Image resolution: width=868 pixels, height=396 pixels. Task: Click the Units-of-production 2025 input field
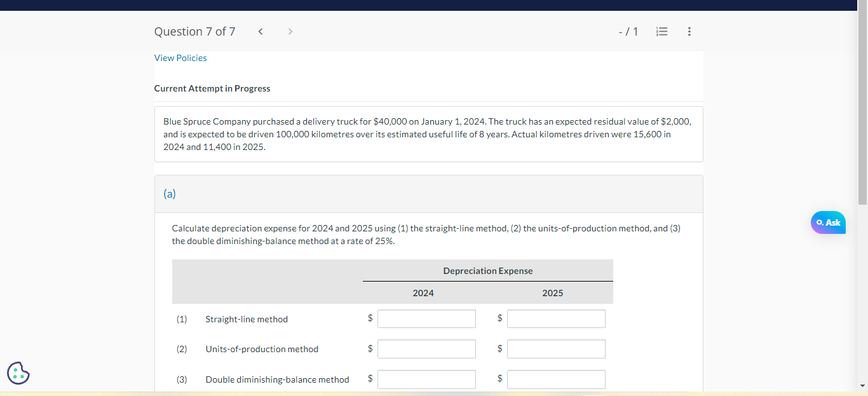[x=556, y=349]
